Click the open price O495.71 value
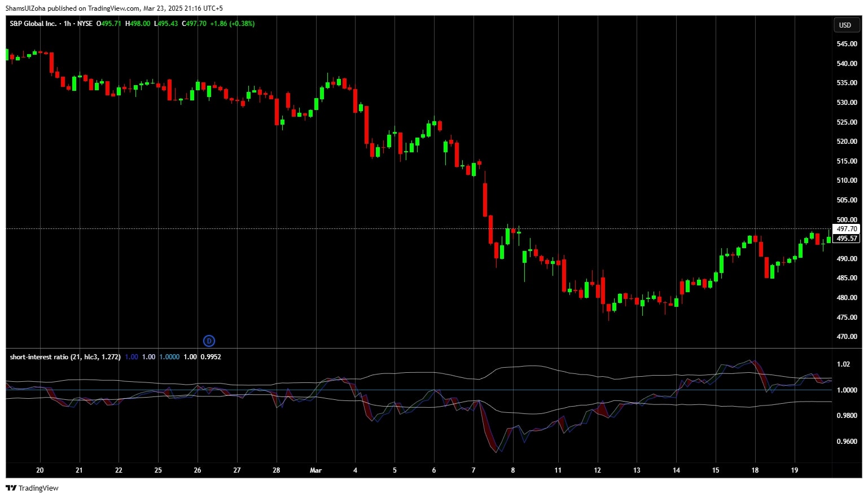 (x=109, y=24)
